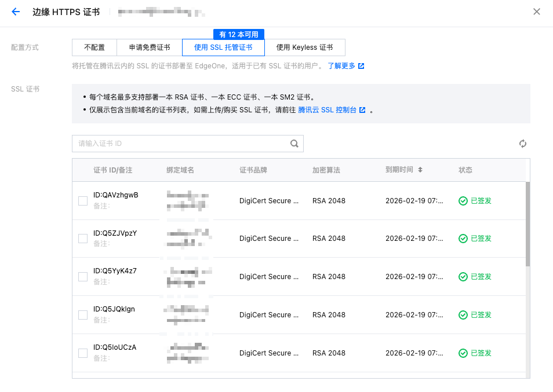This screenshot has height=392, width=553.
Task: Switch to 申请免费证书 option
Action: [x=150, y=47]
